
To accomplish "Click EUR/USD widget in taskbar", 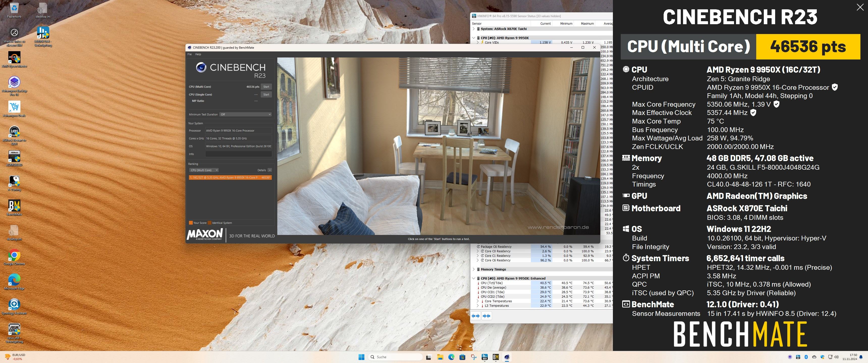I will point(15,357).
